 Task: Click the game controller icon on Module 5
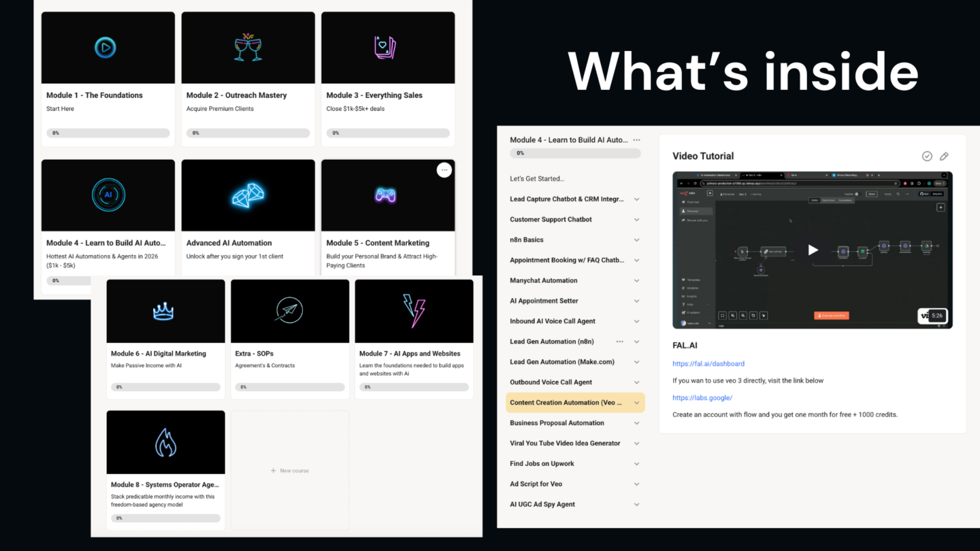(x=387, y=195)
